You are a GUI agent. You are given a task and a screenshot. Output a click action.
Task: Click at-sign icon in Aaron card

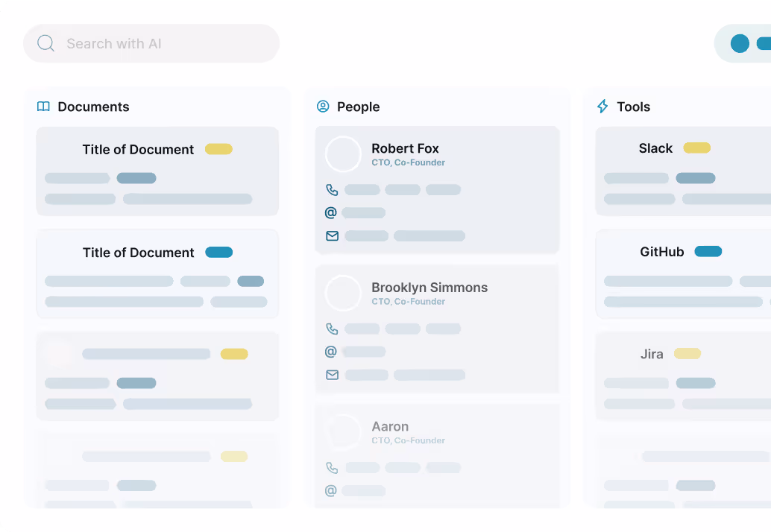[x=331, y=491]
